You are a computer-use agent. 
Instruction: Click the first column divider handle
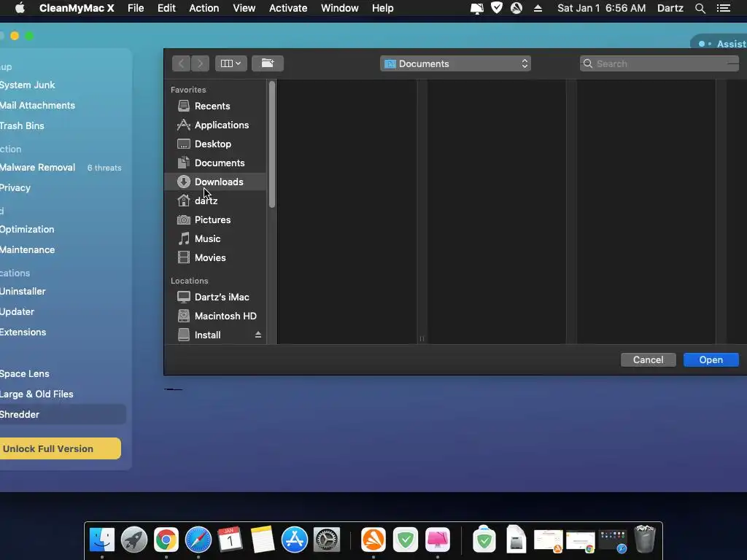[422, 338]
